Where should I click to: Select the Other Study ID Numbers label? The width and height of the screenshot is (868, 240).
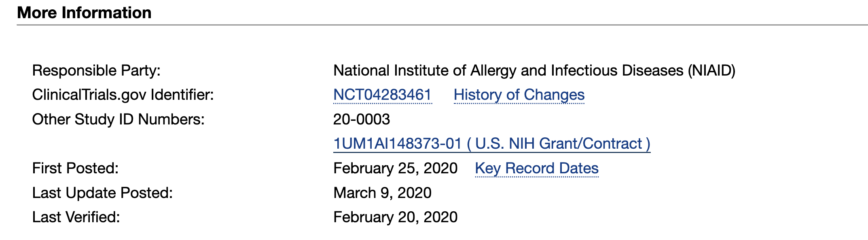[118, 120]
